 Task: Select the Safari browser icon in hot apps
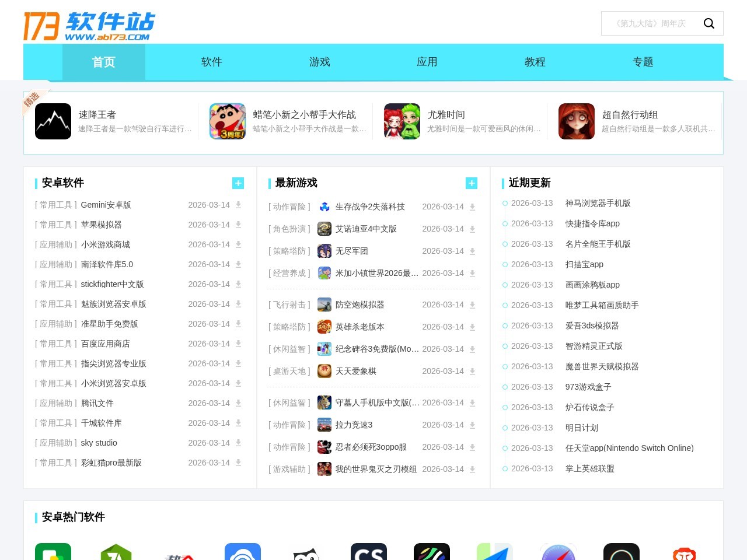point(558,552)
